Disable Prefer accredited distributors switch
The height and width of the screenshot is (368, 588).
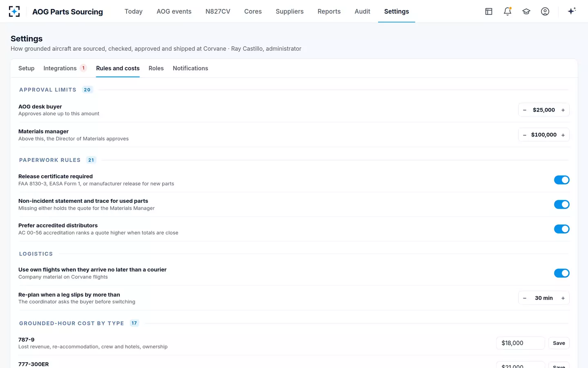coord(562,229)
